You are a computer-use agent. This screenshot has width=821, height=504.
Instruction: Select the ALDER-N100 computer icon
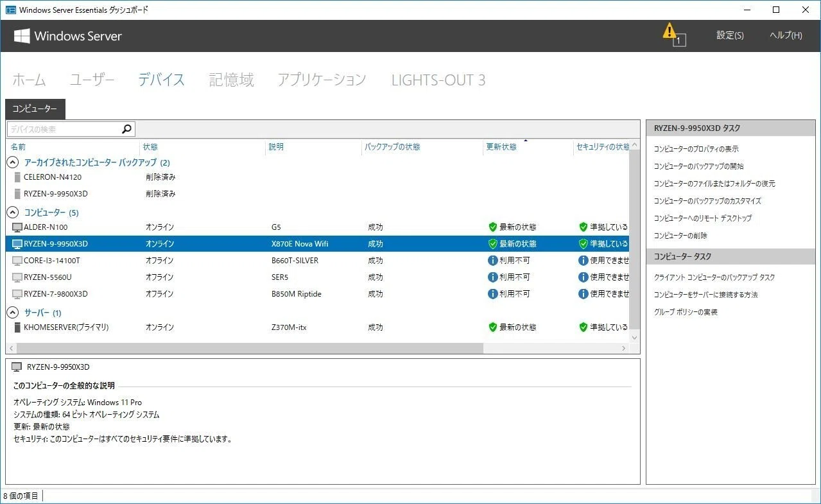[x=17, y=227]
